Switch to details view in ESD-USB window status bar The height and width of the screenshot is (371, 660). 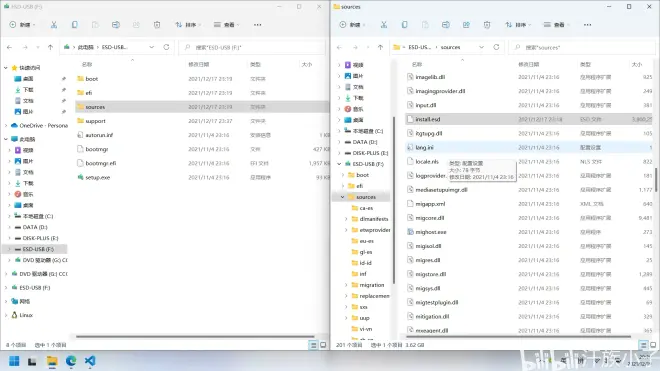click(313, 345)
